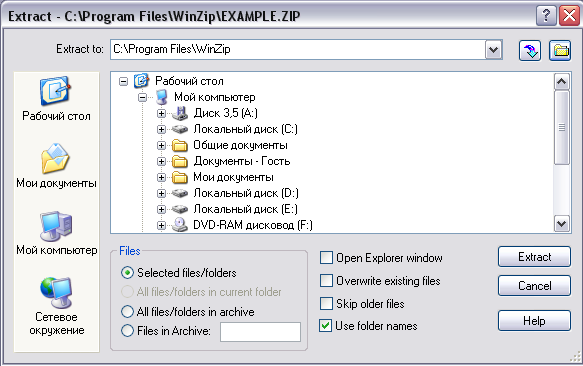Click the Cancel button
Viewport: 583px width, 366px height.
tap(534, 286)
